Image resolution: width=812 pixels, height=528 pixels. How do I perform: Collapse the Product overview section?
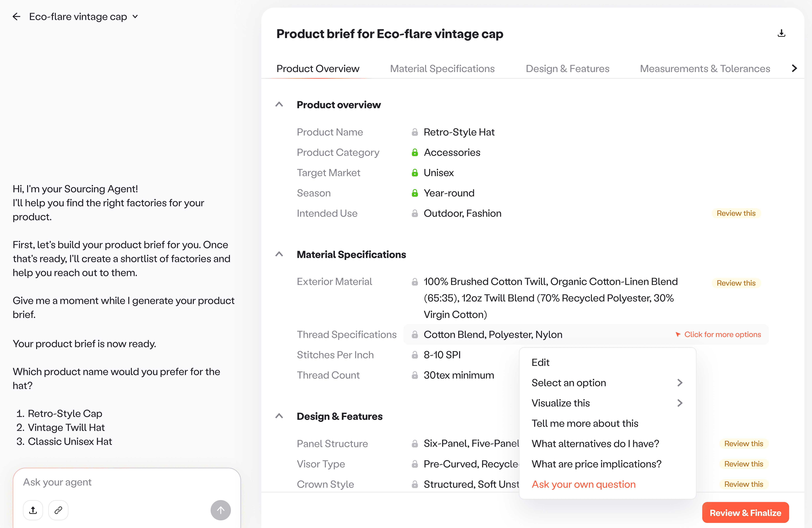click(x=279, y=104)
